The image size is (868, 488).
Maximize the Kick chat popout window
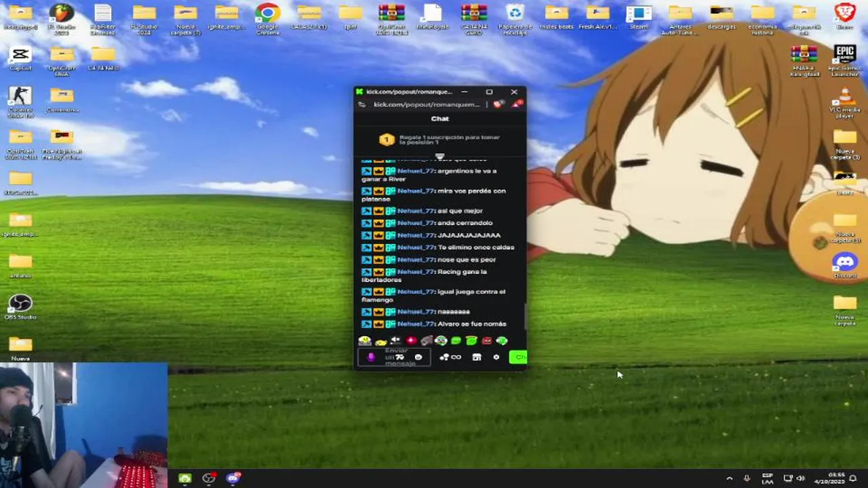[x=489, y=91]
